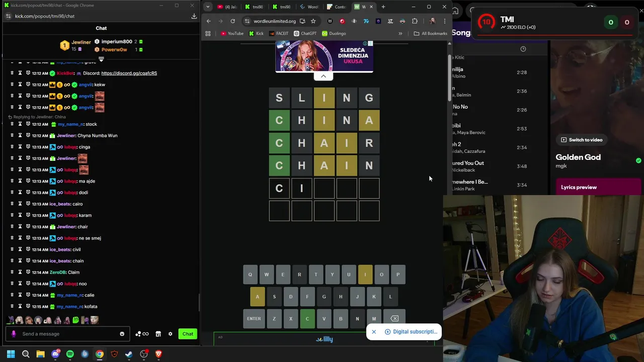Click the channel points infinity icon
Viewport: 644px width, 362px height.
point(142,334)
